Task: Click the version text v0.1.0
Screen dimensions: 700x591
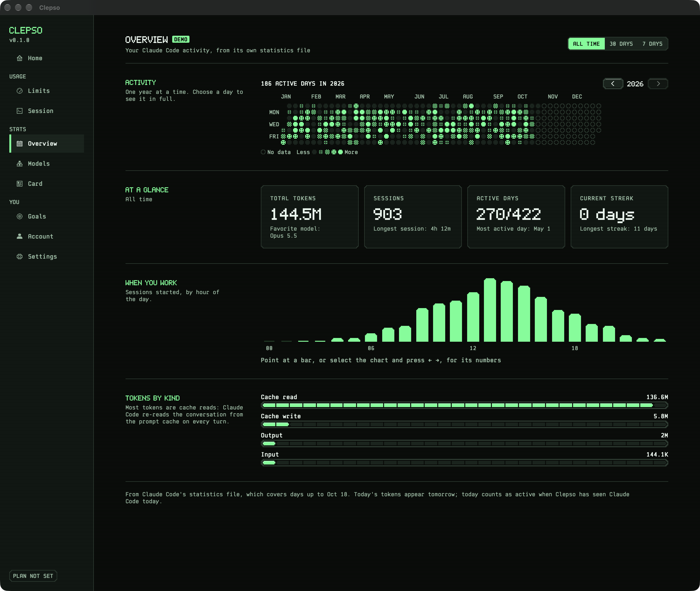Action: pos(19,40)
